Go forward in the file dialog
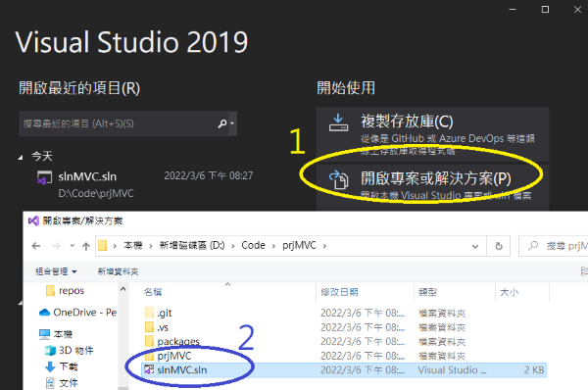The width and height of the screenshot is (588, 390). click(56, 246)
